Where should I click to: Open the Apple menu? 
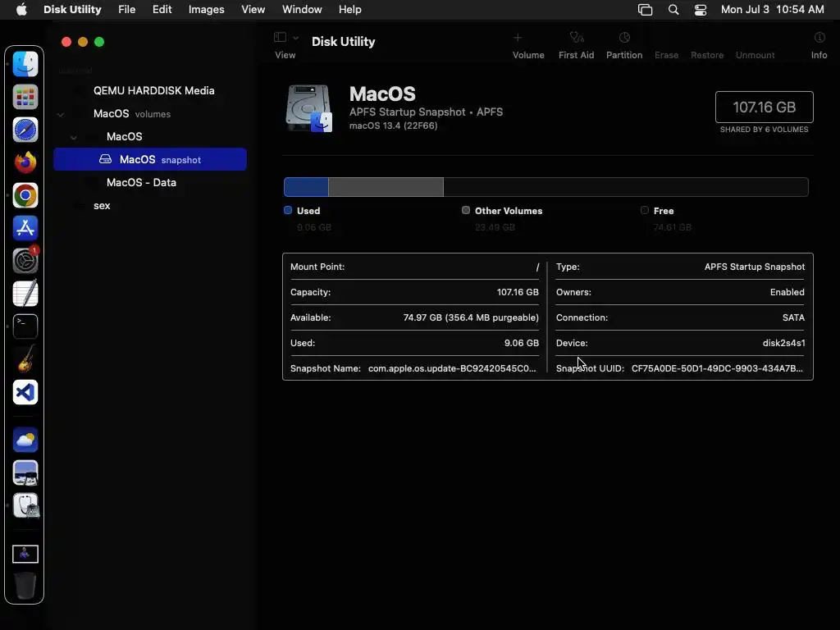21,9
